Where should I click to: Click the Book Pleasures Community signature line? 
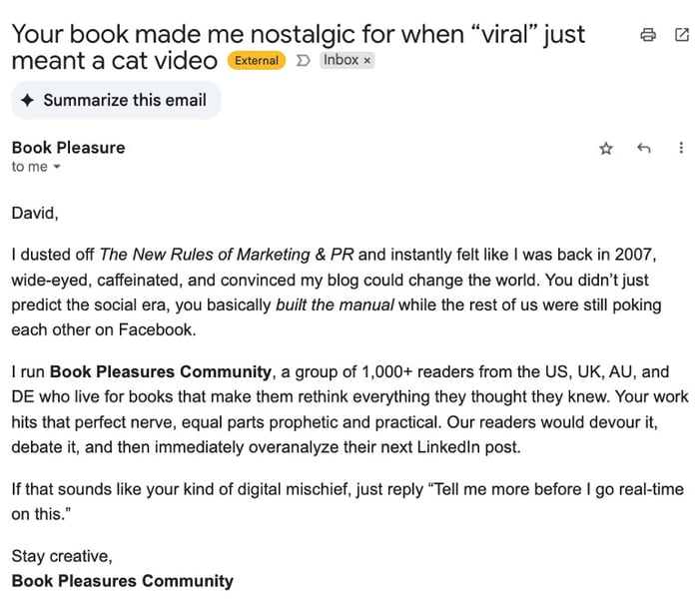(x=122, y=581)
